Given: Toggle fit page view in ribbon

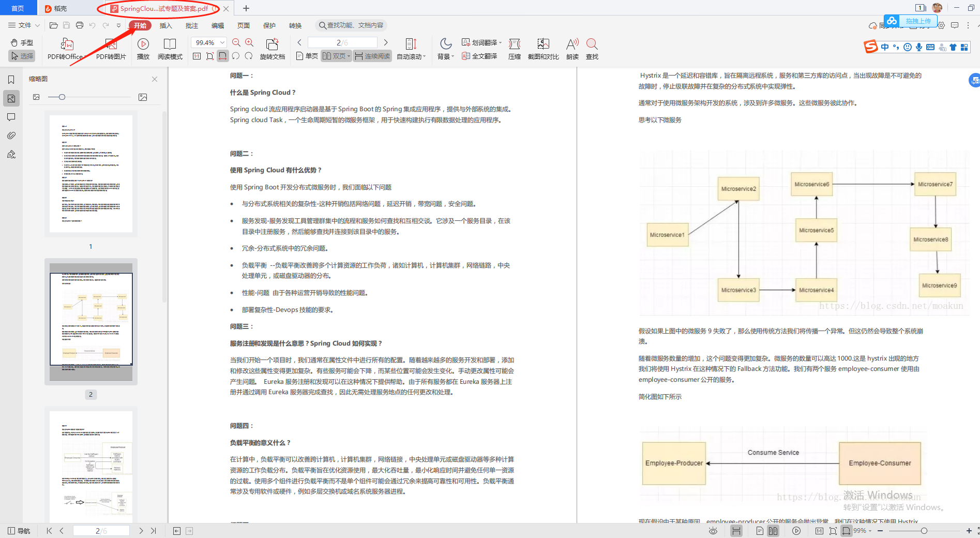Looking at the screenshot, I should click(210, 56).
